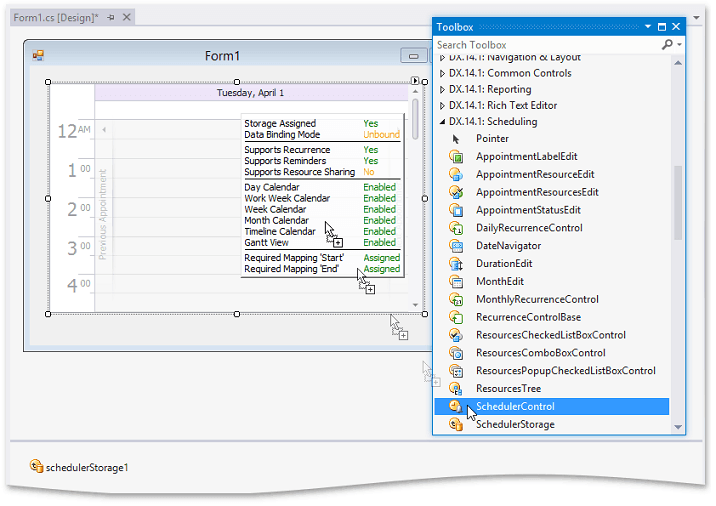Switch to Form1.cs [Design] tab
The image size is (716, 506).
point(56,17)
